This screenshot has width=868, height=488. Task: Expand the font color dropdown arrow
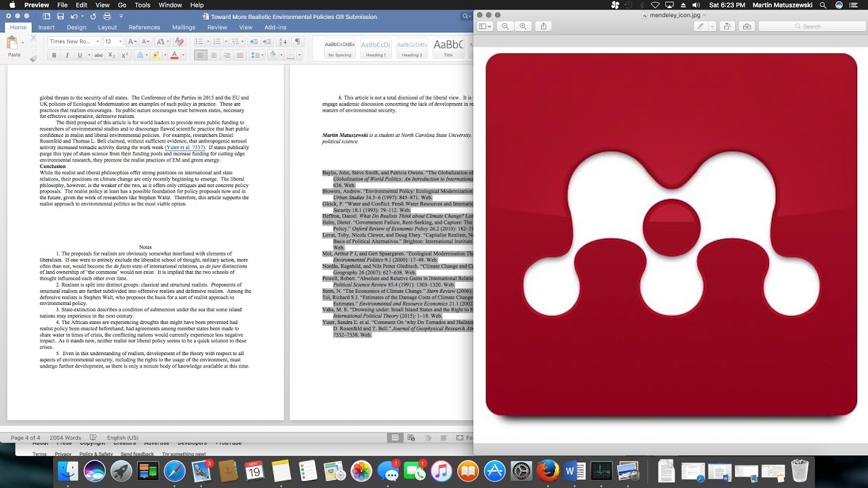point(182,55)
